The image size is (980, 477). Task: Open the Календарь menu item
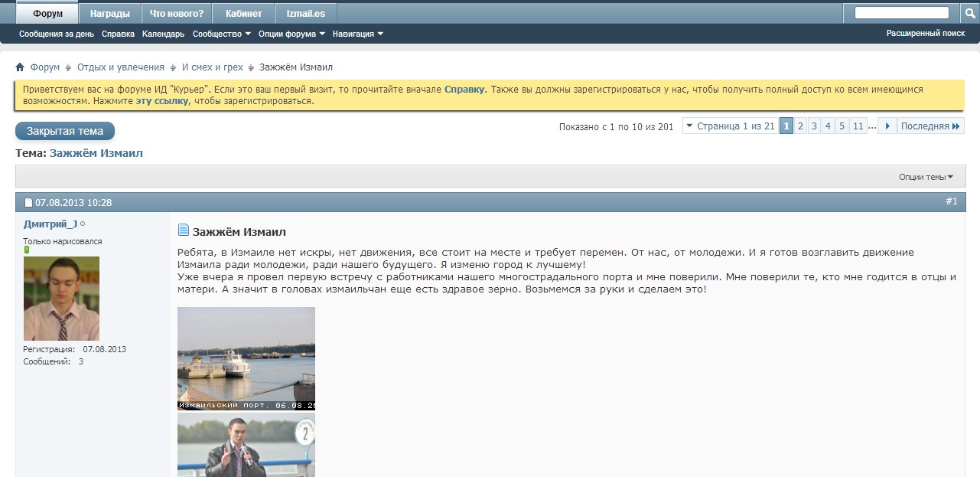click(x=163, y=34)
